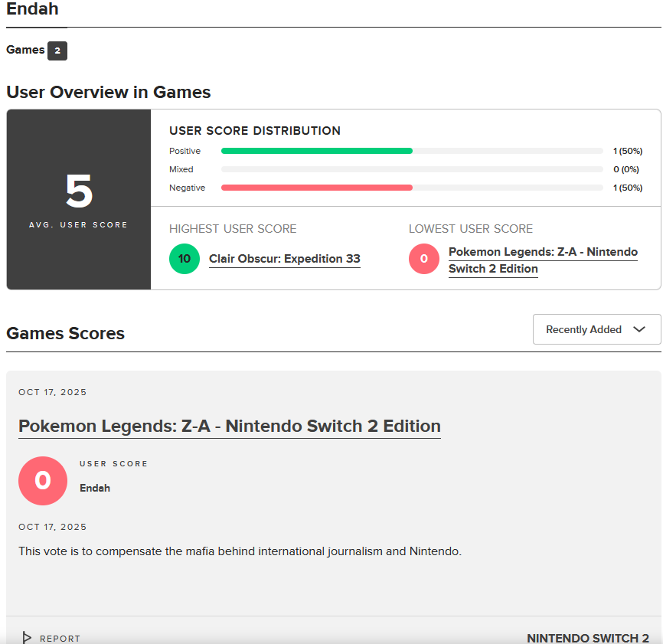The image size is (663, 644).
Task: Click the average user score 5
Action: tap(79, 191)
